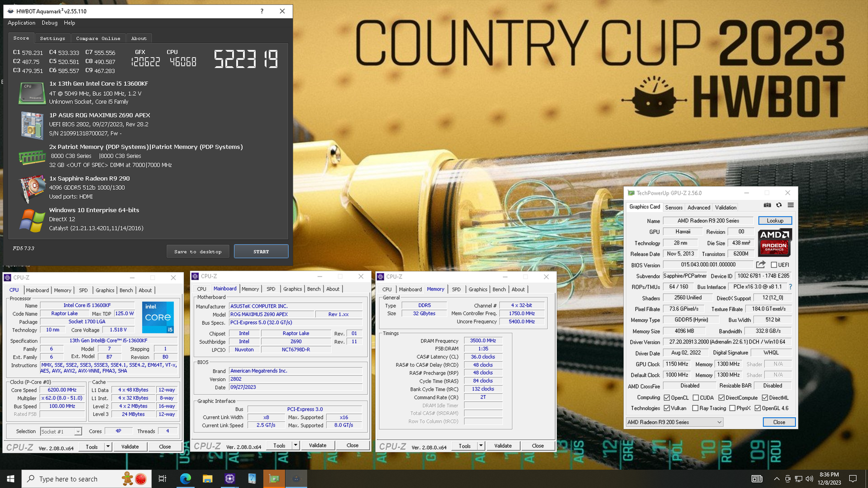
Task: Launch Microsoft Edge from the taskbar
Action: [185, 479]
